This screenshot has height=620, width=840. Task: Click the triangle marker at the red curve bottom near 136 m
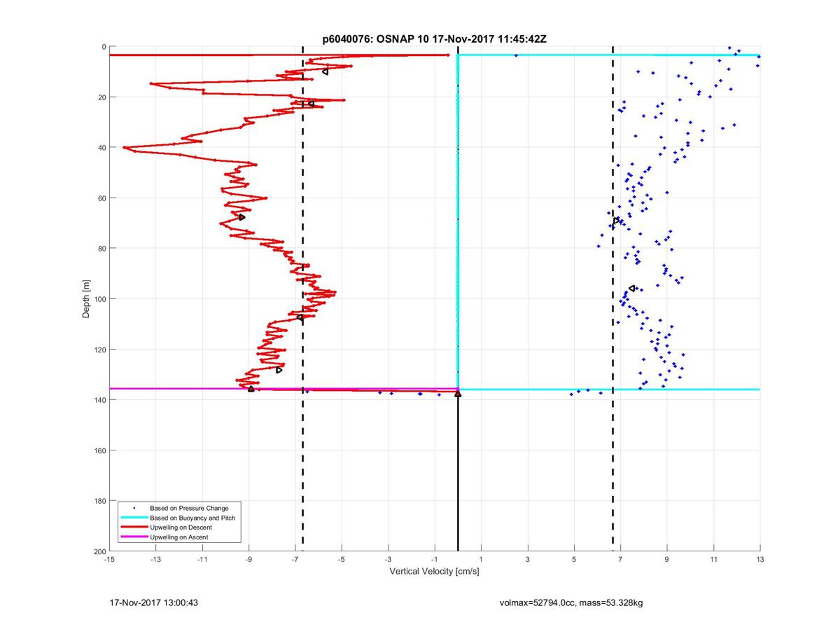tap(251, 388)
